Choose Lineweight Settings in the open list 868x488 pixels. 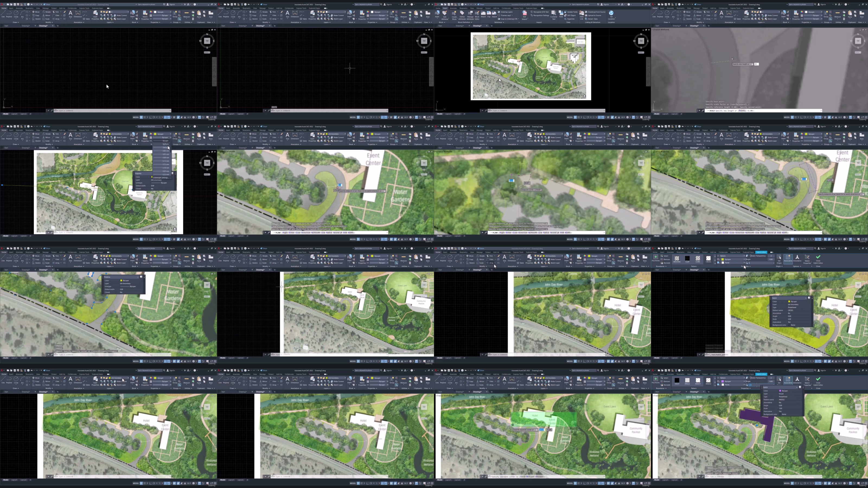(161, 178)
